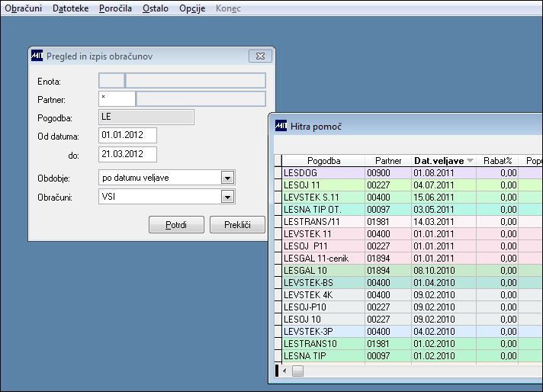Click row selector beside LESNA TIP
The image size is (543, 392).
pos(278,356)
